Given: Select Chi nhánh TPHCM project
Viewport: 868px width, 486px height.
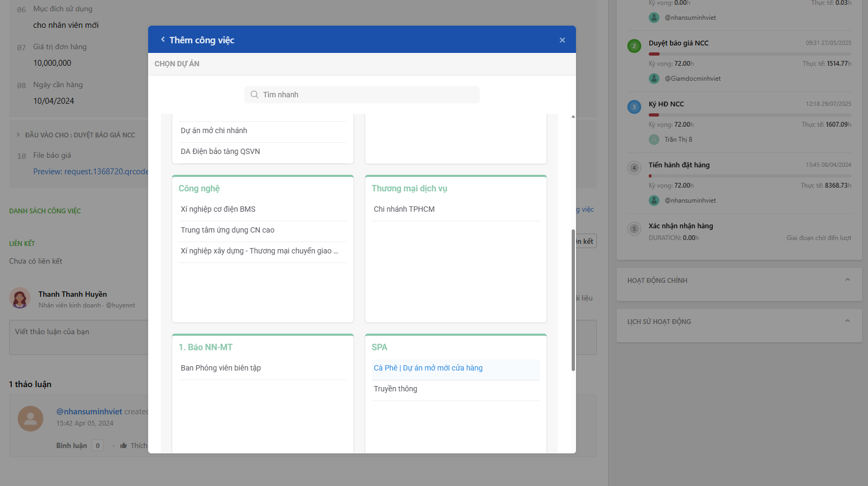Looking at the screenshot, I should pos(456,209).
